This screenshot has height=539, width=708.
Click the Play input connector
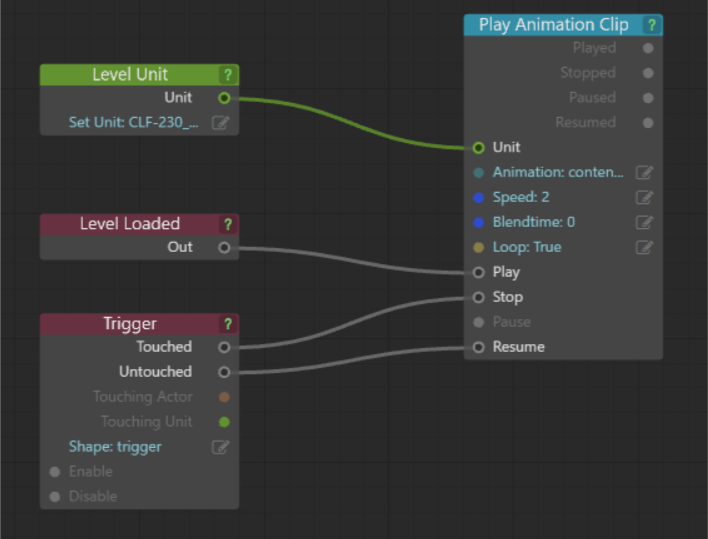point(478,272)
